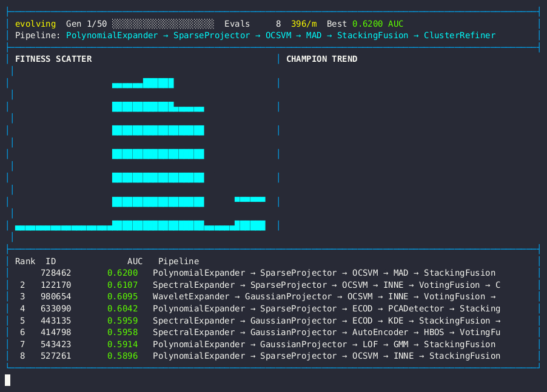Click 'PCADetector' in rank 4 pipeline
The width and height of the screenshot is (547, 392).
coord(416,309)
